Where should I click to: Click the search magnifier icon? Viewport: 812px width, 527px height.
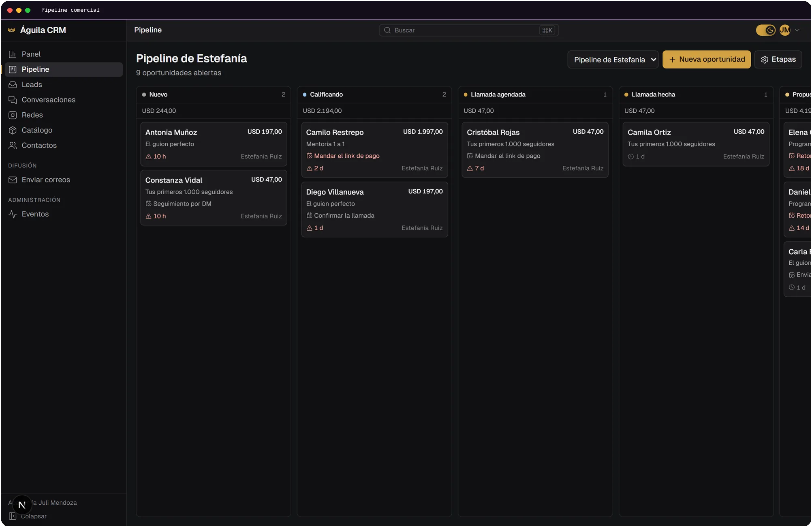pyautogui.click(x=387, y=30)
